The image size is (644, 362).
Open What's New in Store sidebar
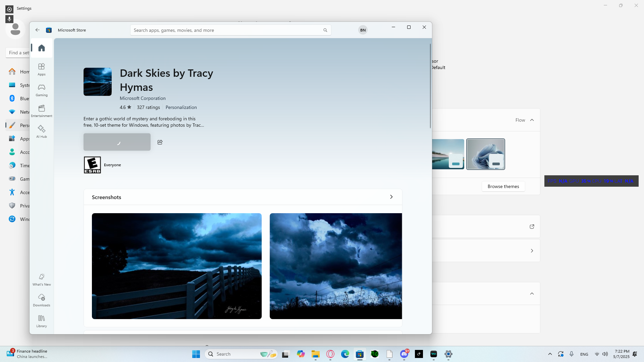tap(42, 279)
